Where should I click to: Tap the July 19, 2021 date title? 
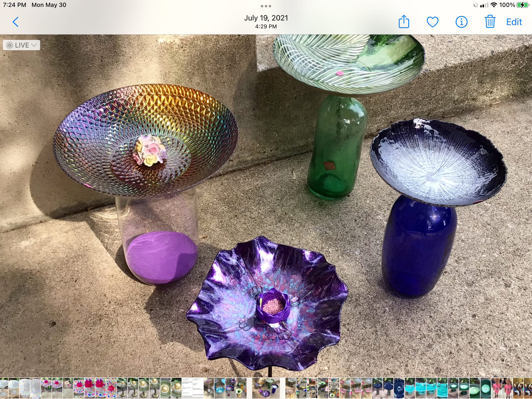(266, 18)
